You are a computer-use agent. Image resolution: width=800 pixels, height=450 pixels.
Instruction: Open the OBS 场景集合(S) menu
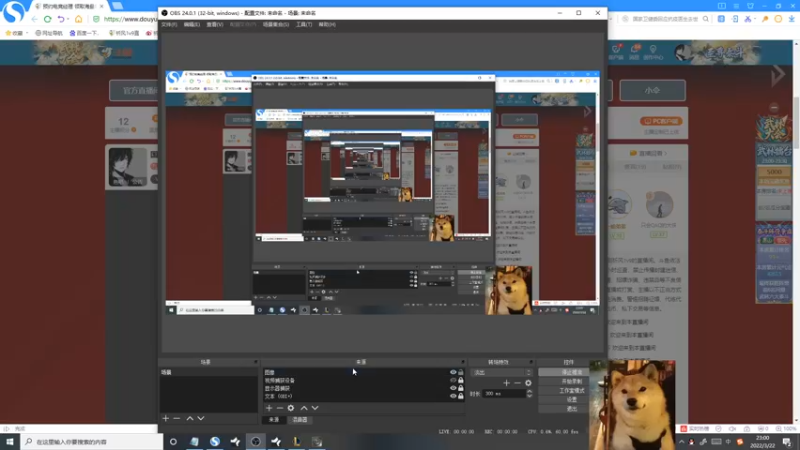point(276,24)
